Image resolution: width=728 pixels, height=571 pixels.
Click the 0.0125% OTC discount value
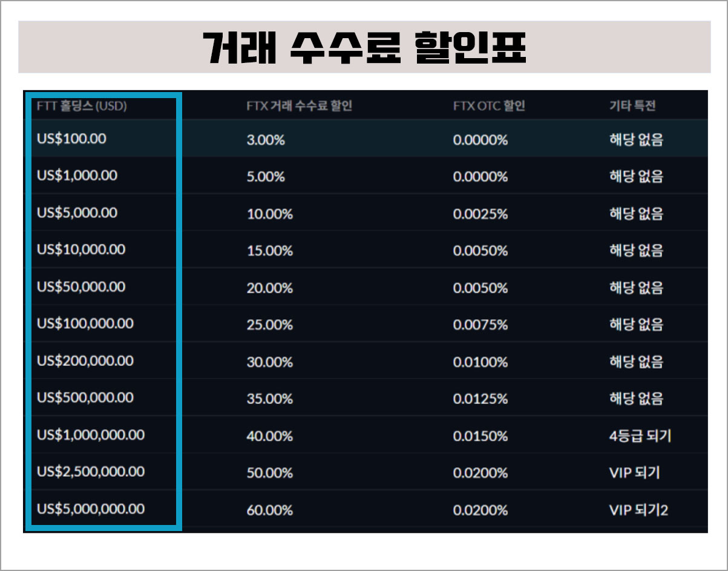click(x=480, y=399)
